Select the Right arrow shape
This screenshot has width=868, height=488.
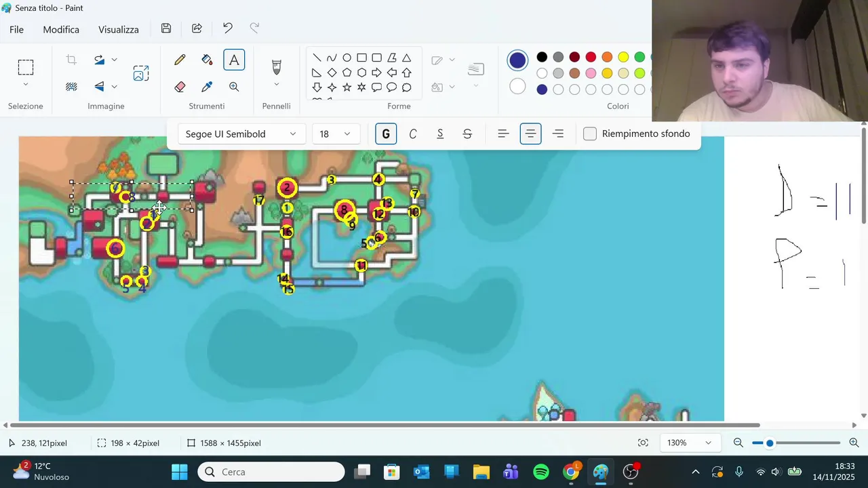[376, 73]
